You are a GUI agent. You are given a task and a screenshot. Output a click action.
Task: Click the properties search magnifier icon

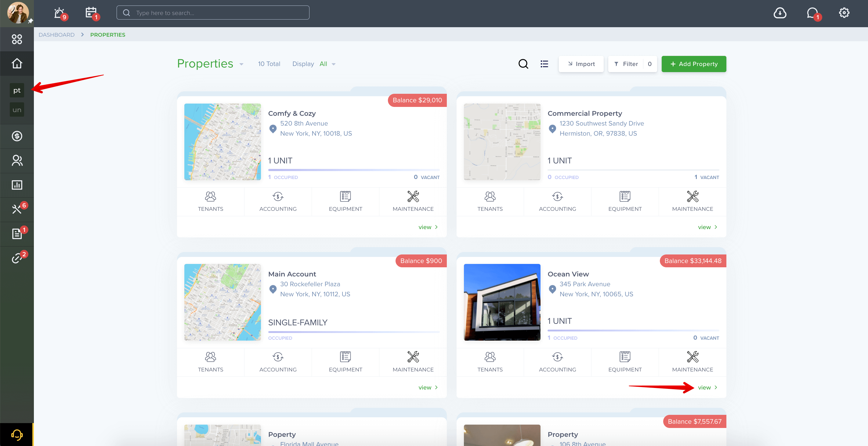tap(523, 64)
